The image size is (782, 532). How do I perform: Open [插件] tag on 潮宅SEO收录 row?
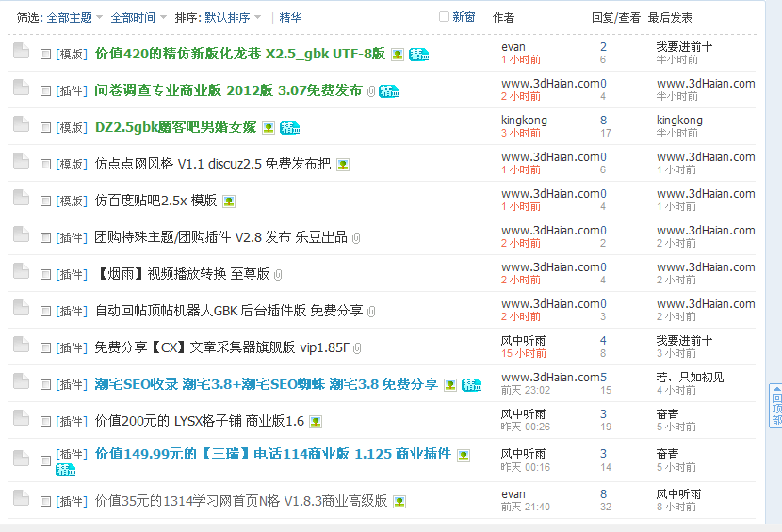coord(72,384)
